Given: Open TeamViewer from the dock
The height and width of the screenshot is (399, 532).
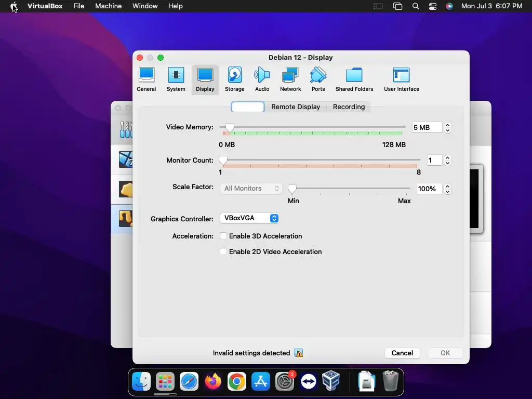Looking at the screenshot, I should tap(308, 381).
